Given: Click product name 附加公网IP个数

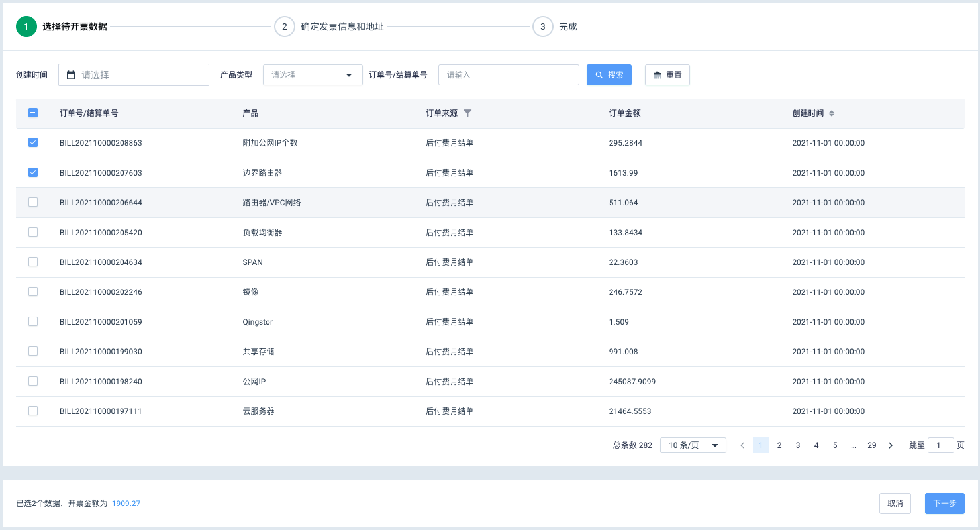Looking at the screenshot, I should coord(270,143).
